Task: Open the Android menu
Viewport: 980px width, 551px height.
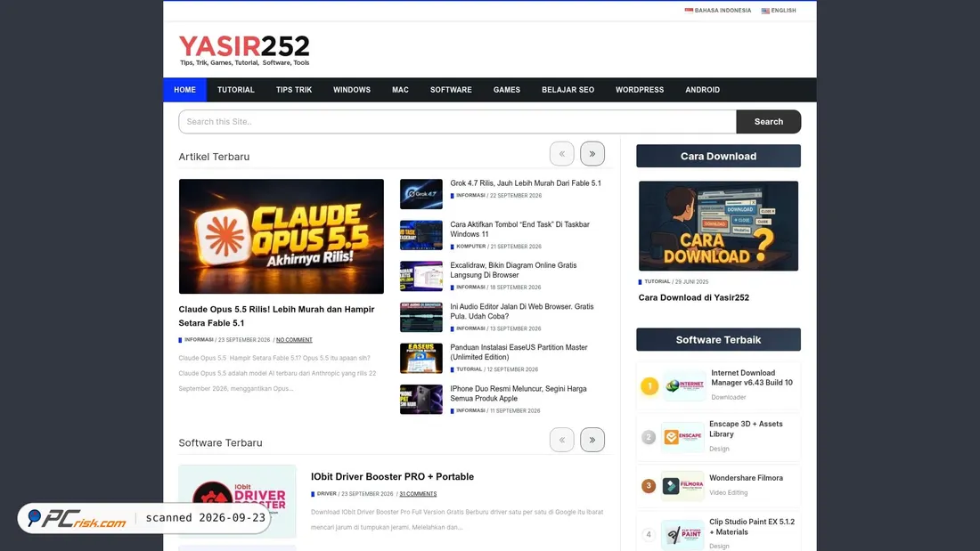Action: pos(703,90)
